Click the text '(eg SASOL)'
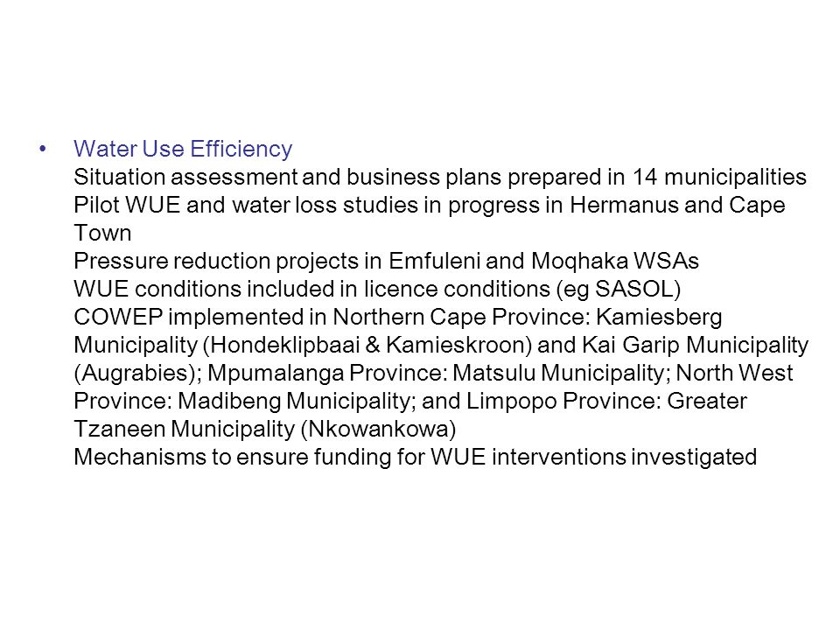Image resolution: width=840 pixels, height=630 pixels. [x=619, y=289]
